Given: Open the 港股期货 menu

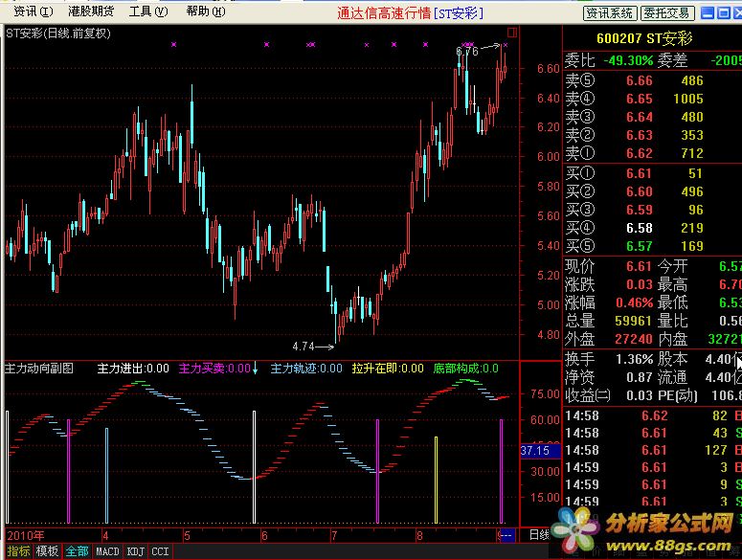Looking at the screenshot, I should (x=91, y=11).
